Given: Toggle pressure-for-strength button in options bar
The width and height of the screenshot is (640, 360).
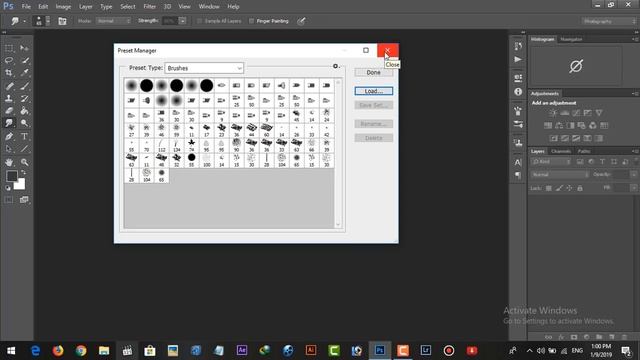Looking at the screenshot, I should 301,21.
